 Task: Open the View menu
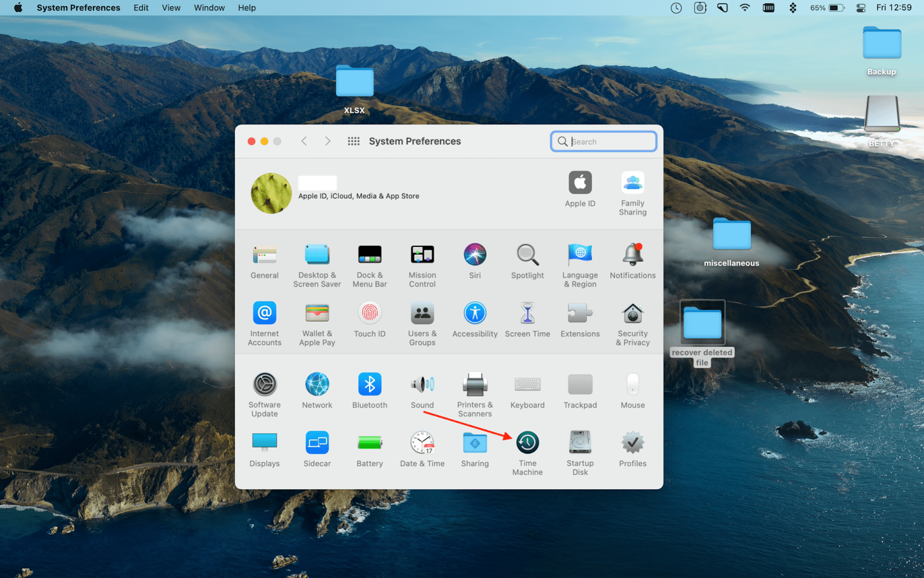point(171,8)
